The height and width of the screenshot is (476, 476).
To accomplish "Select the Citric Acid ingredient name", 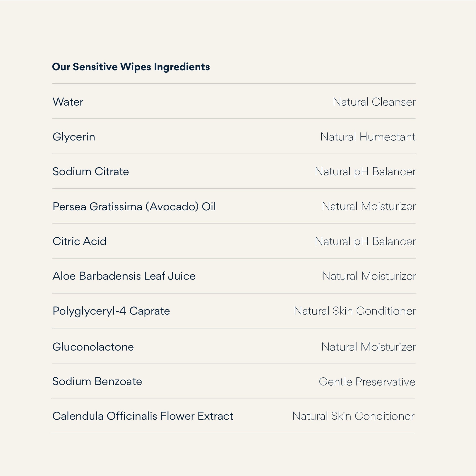I will (79, 241).
